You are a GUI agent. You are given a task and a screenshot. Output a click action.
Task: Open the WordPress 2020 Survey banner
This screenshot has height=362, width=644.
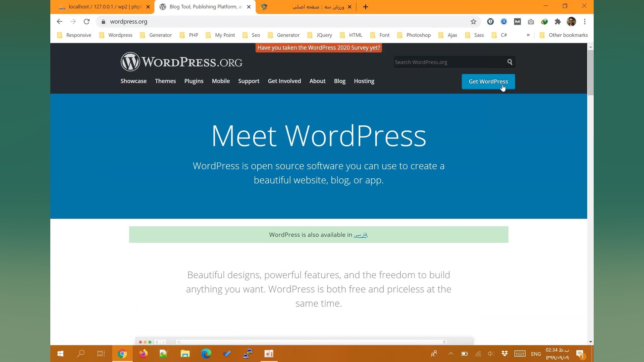[319, 48]
